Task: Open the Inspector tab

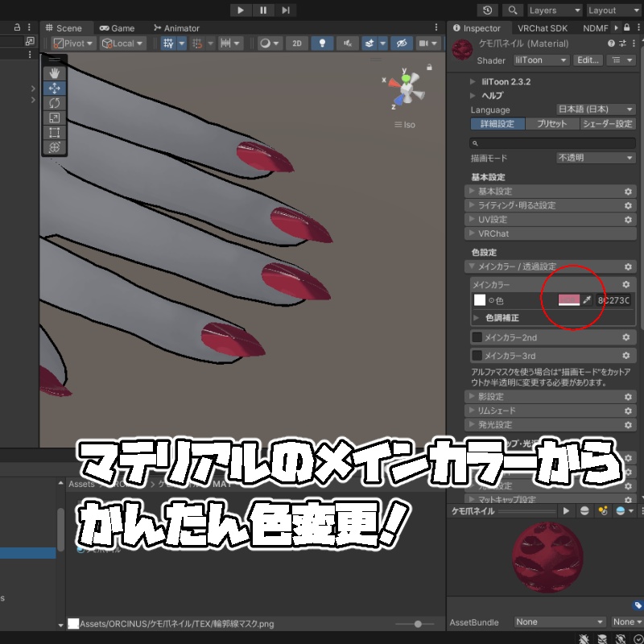Action: 477,28
